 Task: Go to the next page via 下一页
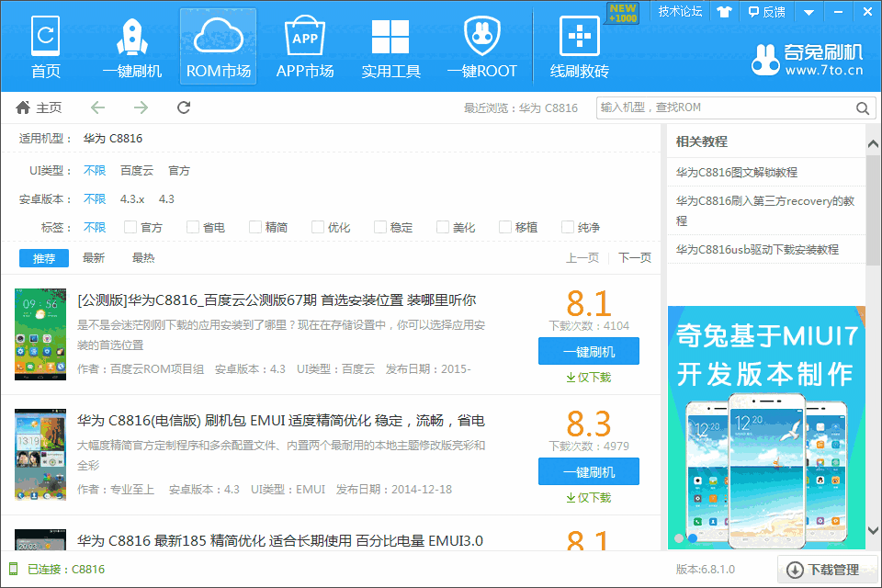634,258
